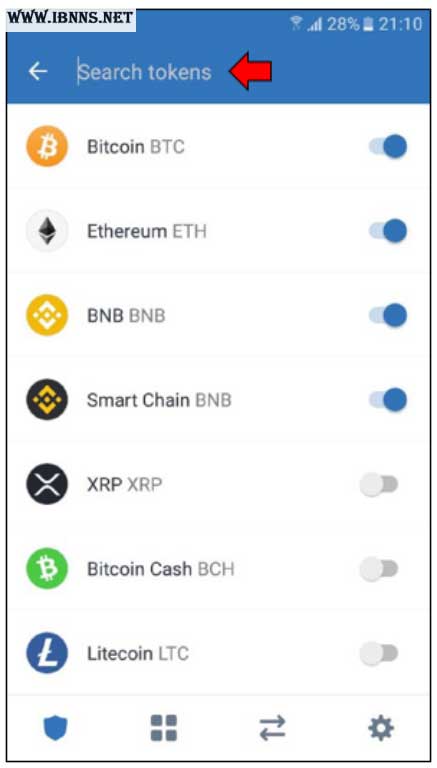This screenshot has width=437, height=768.
Task: Turn off the Ethereum ETH switch
Action: point(388,231)
